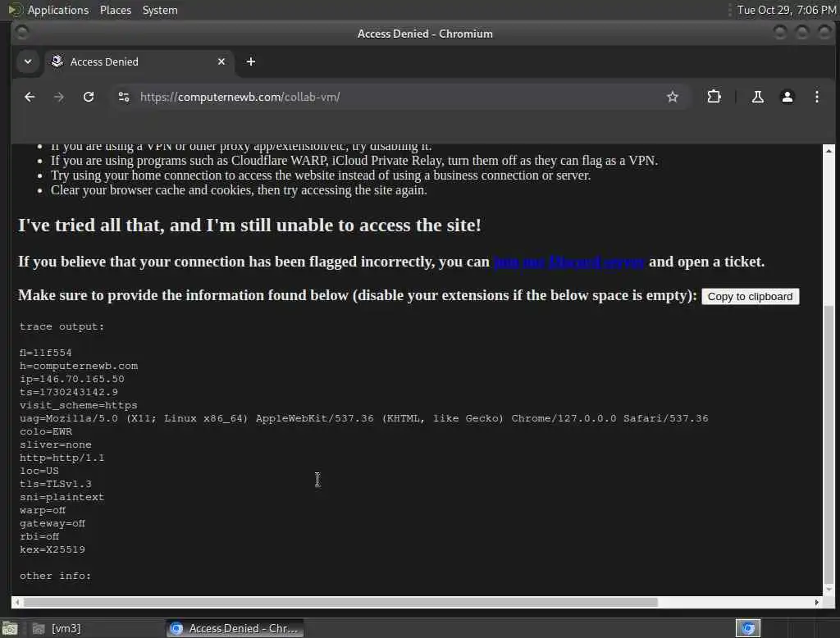The width and height of the screenshot is (840, 638).
Task: Click the Chromium tray icon in bottom panel
Action: tap(748, 628)
